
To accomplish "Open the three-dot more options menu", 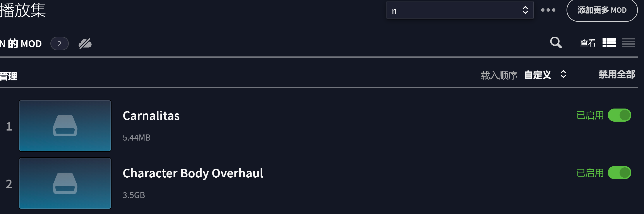I will [x=548, y=10].
